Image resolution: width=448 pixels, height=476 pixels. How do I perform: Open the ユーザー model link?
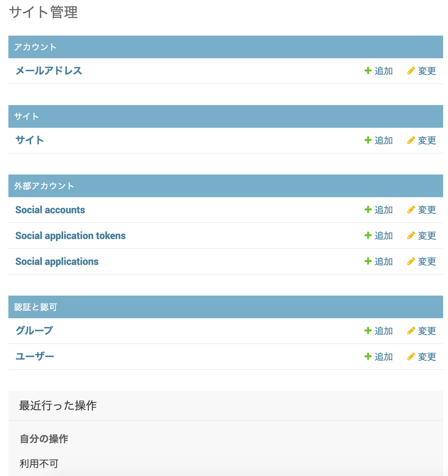tap(35, 357)
